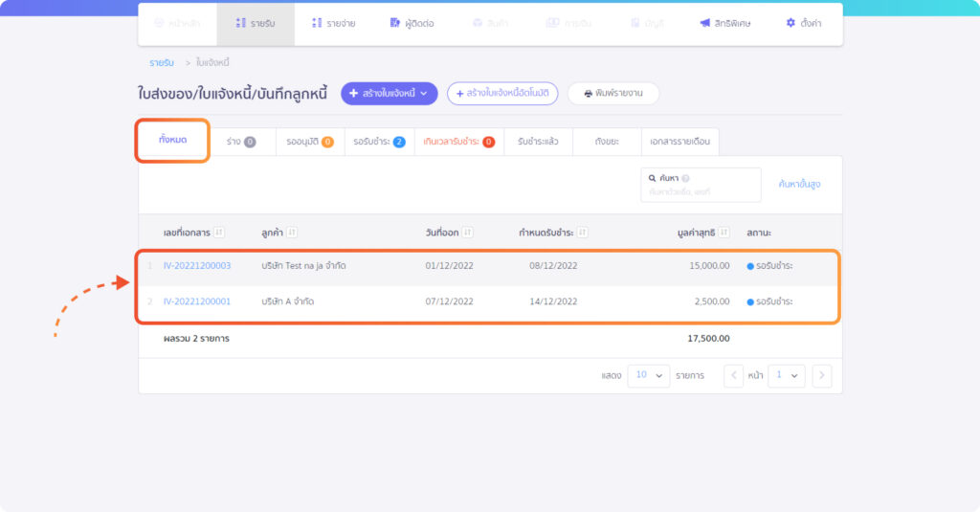Go to previous page arrow in pagination

(x=733, y=376)
